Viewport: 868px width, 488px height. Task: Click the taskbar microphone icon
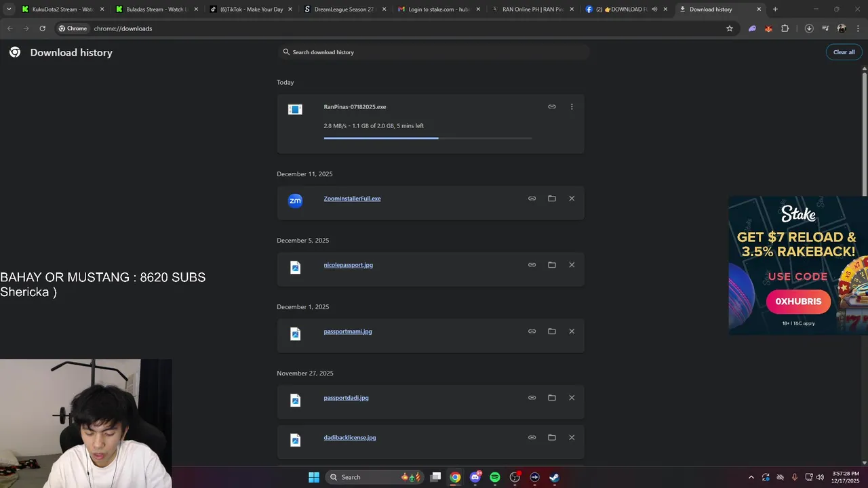coord(794,477)
